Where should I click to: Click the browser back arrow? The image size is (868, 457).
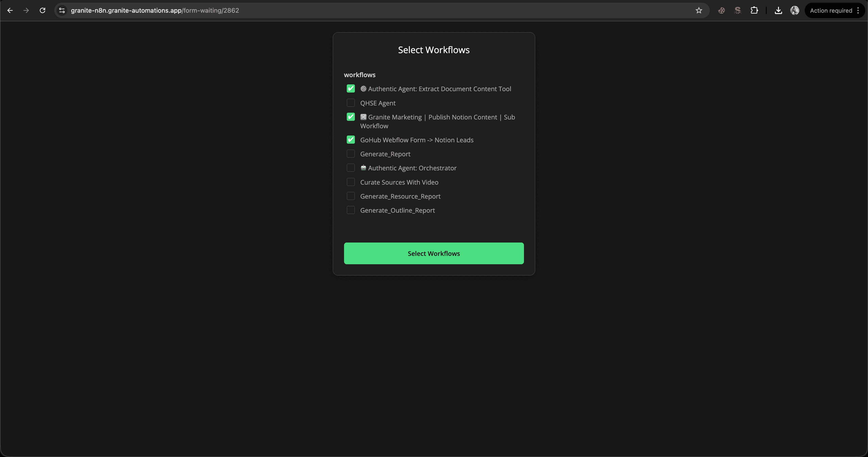(x=10, y=10)
